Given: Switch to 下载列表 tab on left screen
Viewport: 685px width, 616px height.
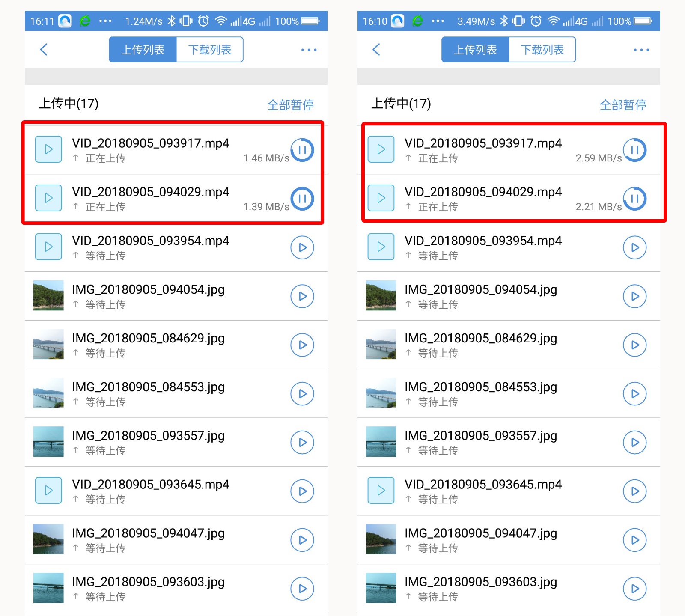Looking at the screenshot, I should tap(210, 50).
